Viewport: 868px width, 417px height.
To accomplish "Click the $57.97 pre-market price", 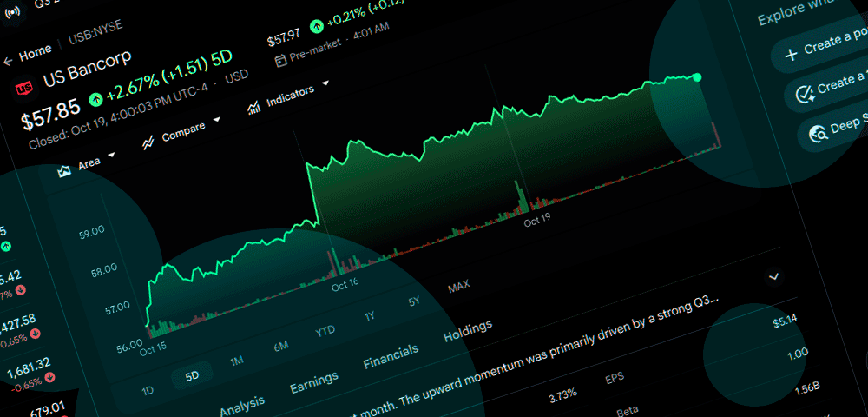I will 284,38.
